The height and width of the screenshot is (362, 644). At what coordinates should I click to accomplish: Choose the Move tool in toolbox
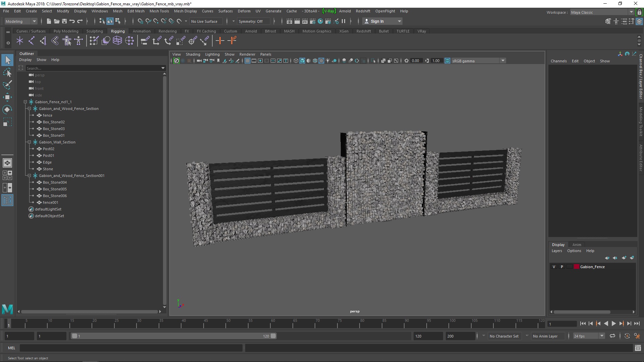pyautogui.click(x=7, y=97)
